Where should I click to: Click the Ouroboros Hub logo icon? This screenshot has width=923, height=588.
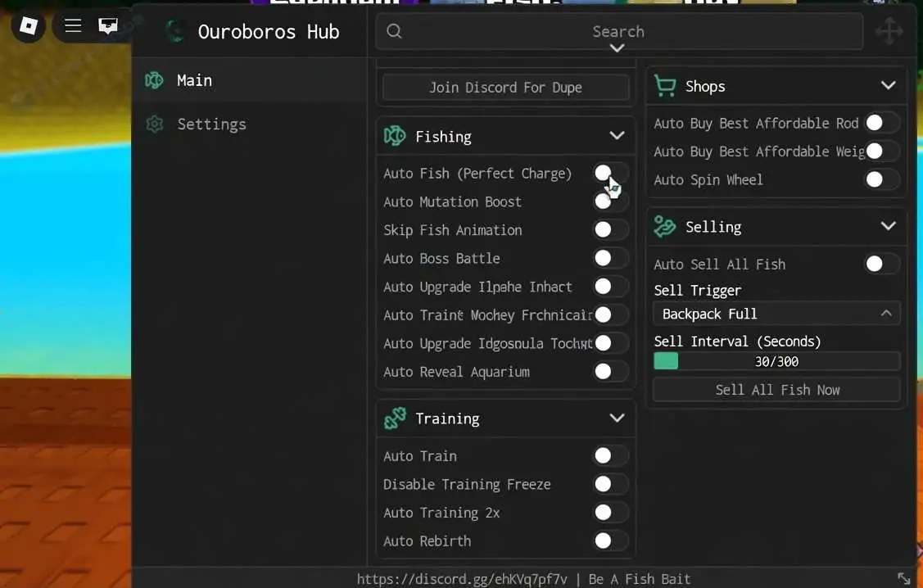[x=174, y=31]
